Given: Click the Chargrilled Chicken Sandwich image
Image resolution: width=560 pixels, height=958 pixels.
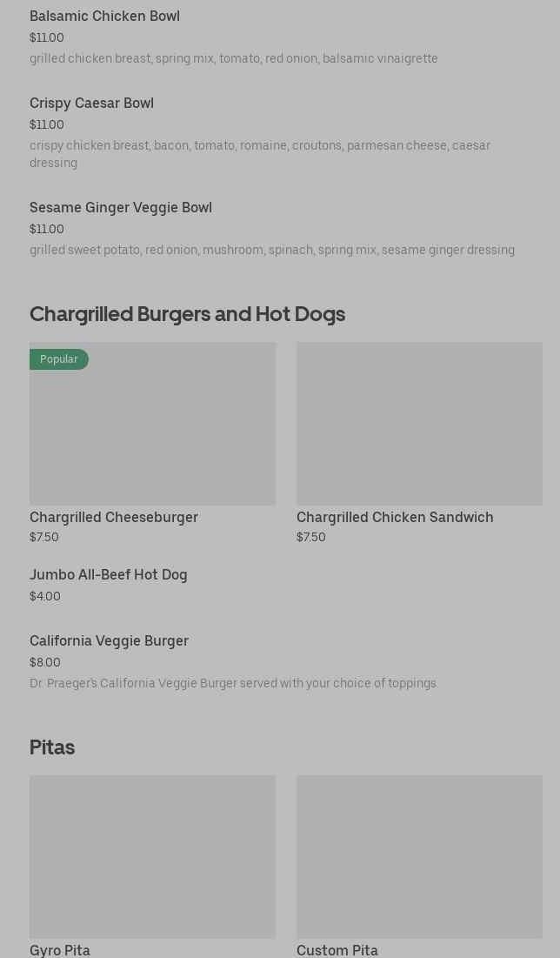Looking at the screenshot, I should pyautogui.click(x=419, y=424).
